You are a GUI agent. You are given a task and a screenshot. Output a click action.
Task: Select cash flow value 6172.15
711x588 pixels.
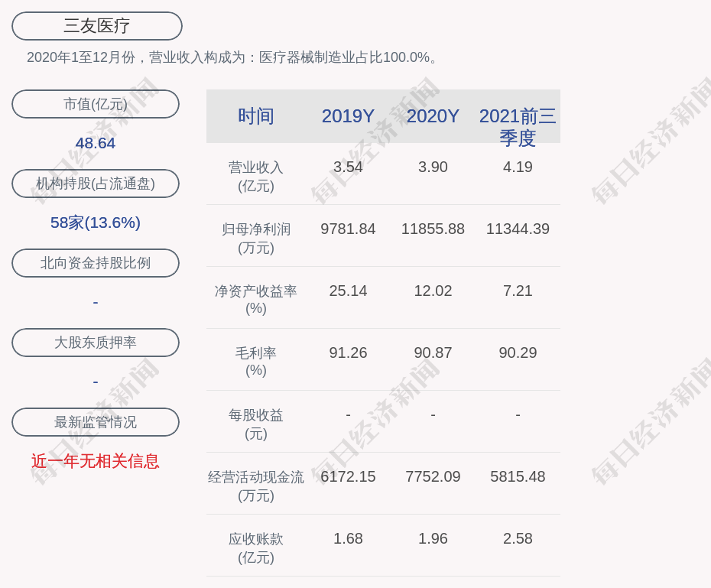tap(348, 476)
